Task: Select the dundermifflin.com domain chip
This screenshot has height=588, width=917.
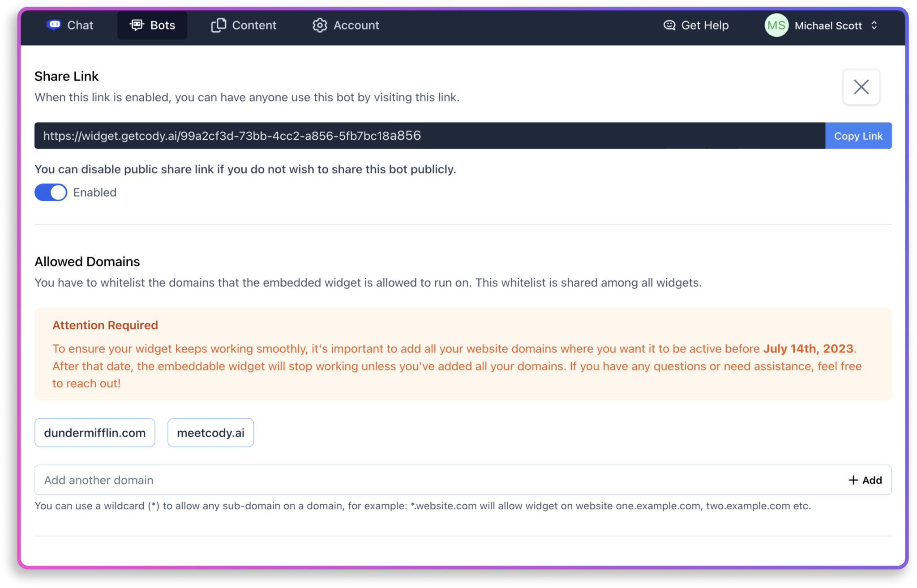Action: click(x=95, y=433)
